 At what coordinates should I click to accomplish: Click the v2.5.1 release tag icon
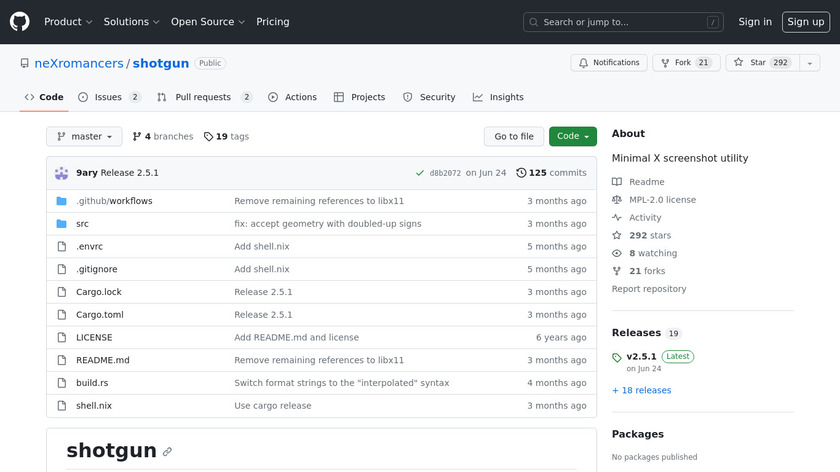click(x=617, y=357)
